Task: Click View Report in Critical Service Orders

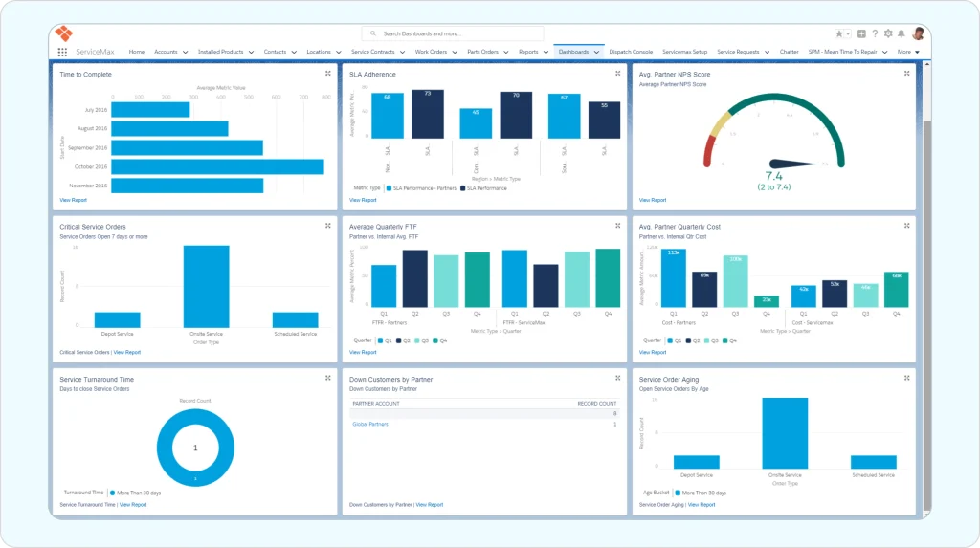Action: pos(127,352)
